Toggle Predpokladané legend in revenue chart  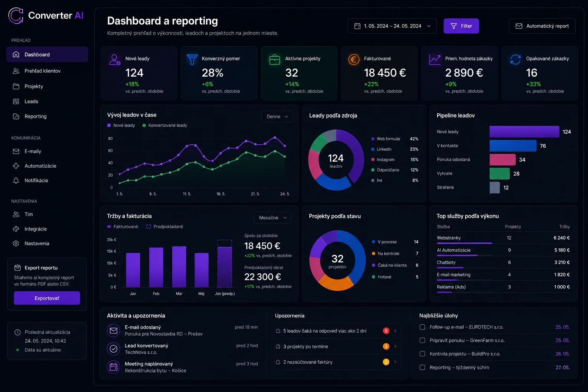point(165,227)
